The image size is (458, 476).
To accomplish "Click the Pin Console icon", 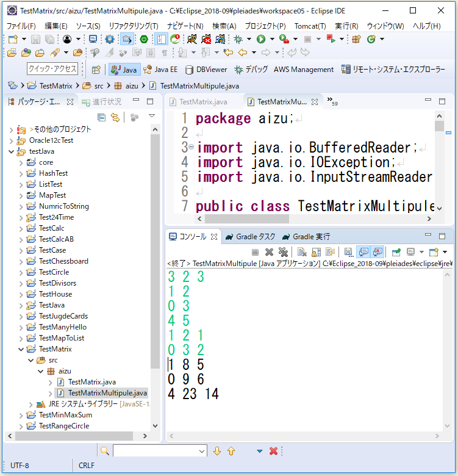I will [x=396, y=252].
